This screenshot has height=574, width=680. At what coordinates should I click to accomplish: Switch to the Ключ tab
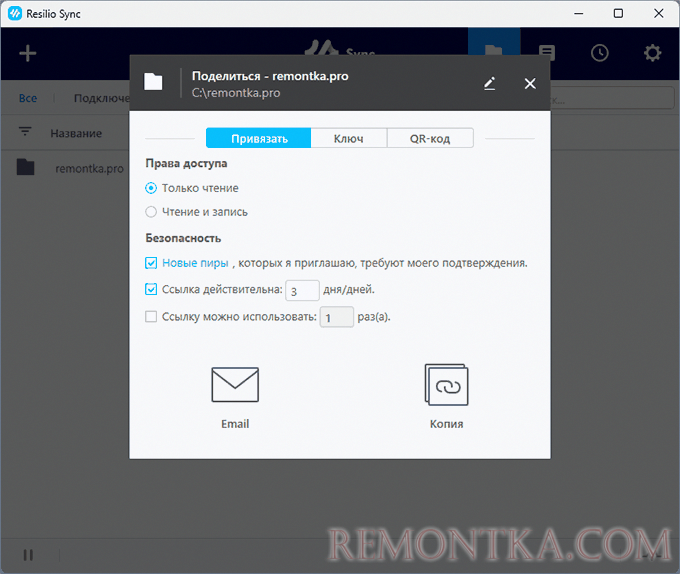(349, 138)
